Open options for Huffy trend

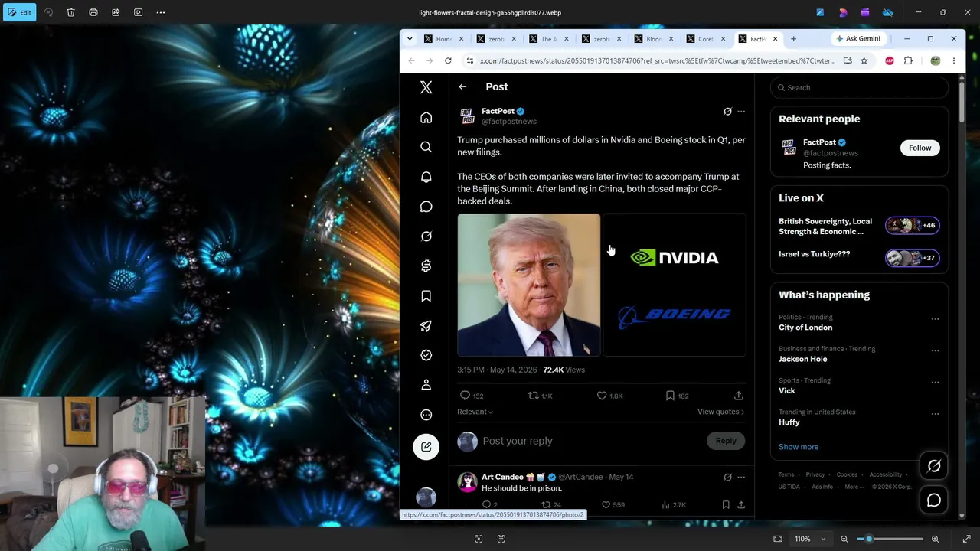(935, 414)
